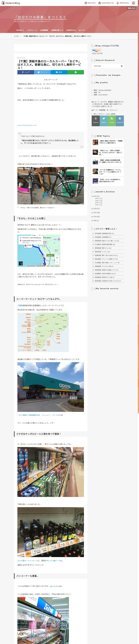Open ◆石狩市まとめ nav item
The image size is (139, 644).
click(71, 30)
